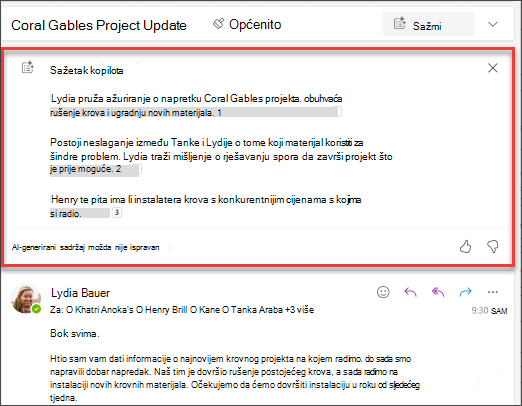This screenshot has height=406, width=522.
Task: Click the Sažmi summarize button
Action: click(x=428, y=24)
